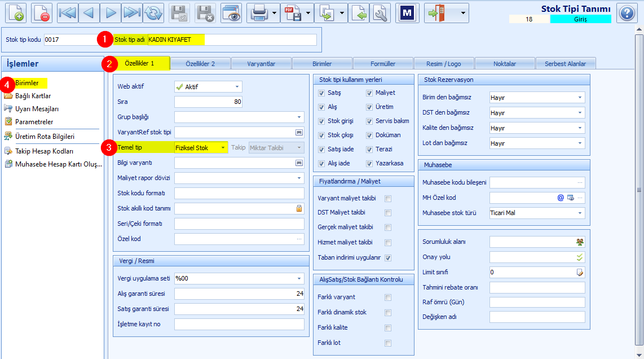Click the help question mark icon
The height and width of the screenshot is (359, 644).
(627, 13)
